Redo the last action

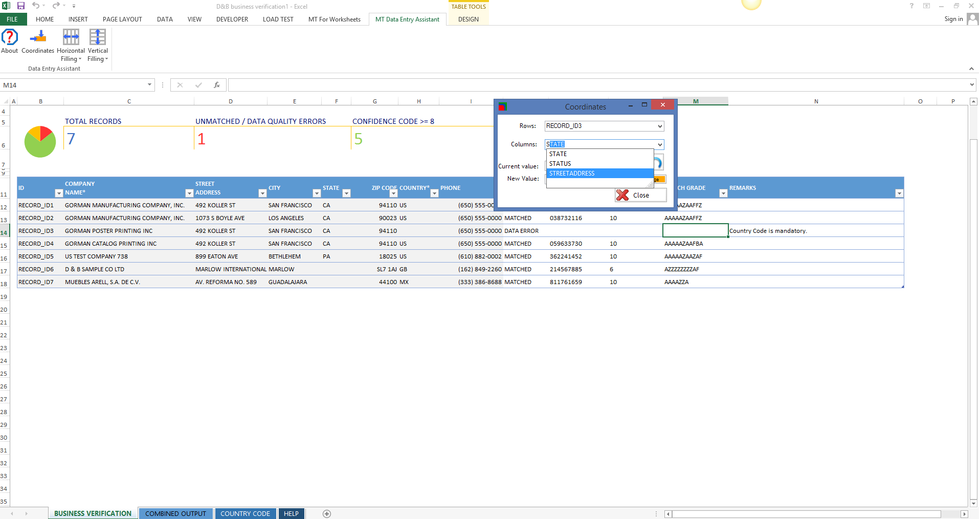(56, 6)
